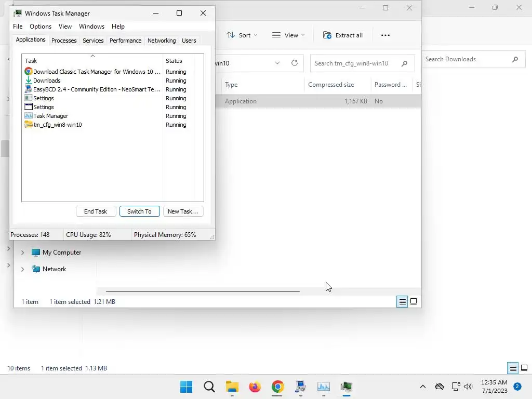Expand the Network tree node

pos(22,269)
